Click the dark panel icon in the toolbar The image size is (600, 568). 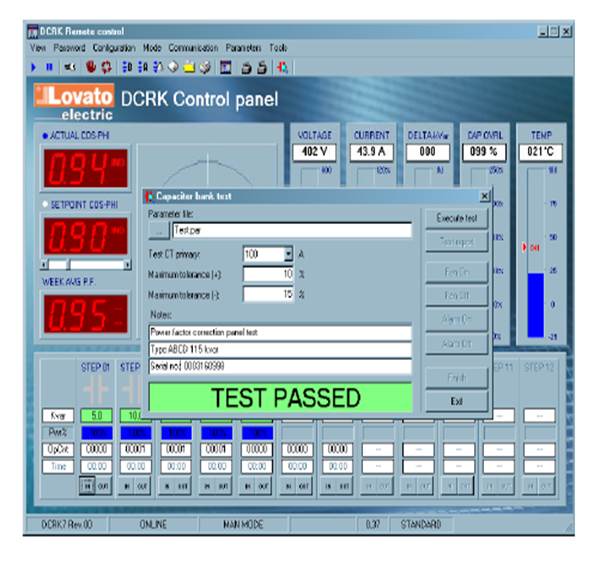tap(225, 67)
